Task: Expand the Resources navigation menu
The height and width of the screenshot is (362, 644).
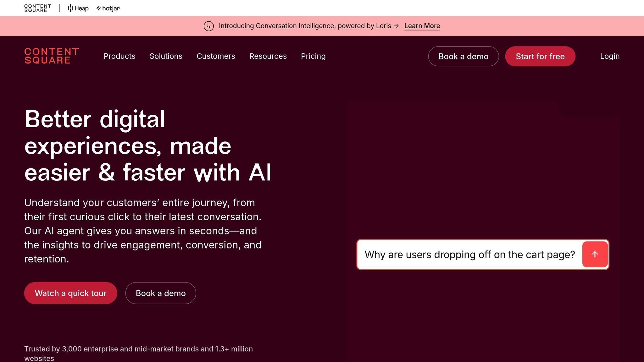Action: coord(268,56)
